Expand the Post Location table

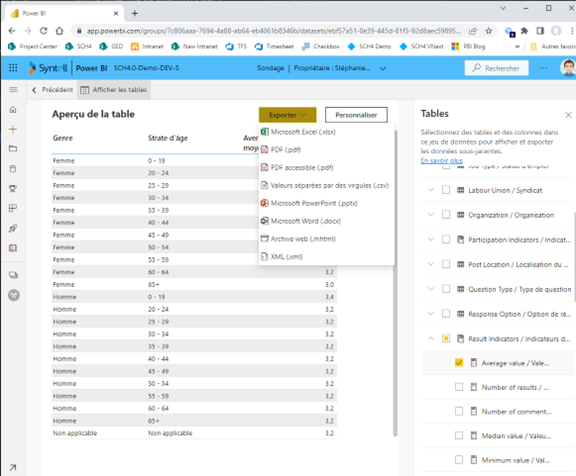point(431,264)
